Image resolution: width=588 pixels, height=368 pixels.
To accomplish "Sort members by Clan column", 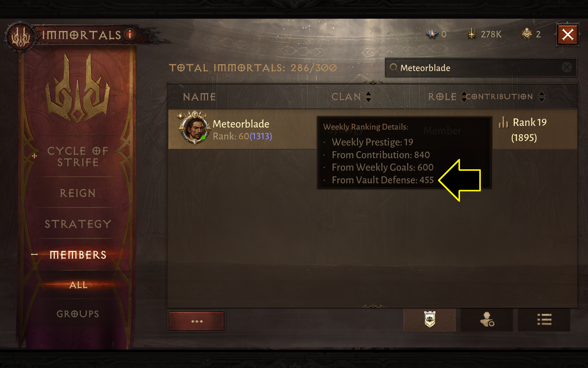I will [368, 97].
